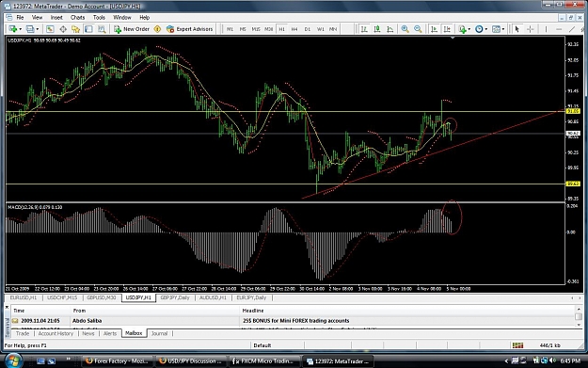The image size is (588, 368).
Task: Toggle the Chart Shift icon
Action: [x=447, y=29]
